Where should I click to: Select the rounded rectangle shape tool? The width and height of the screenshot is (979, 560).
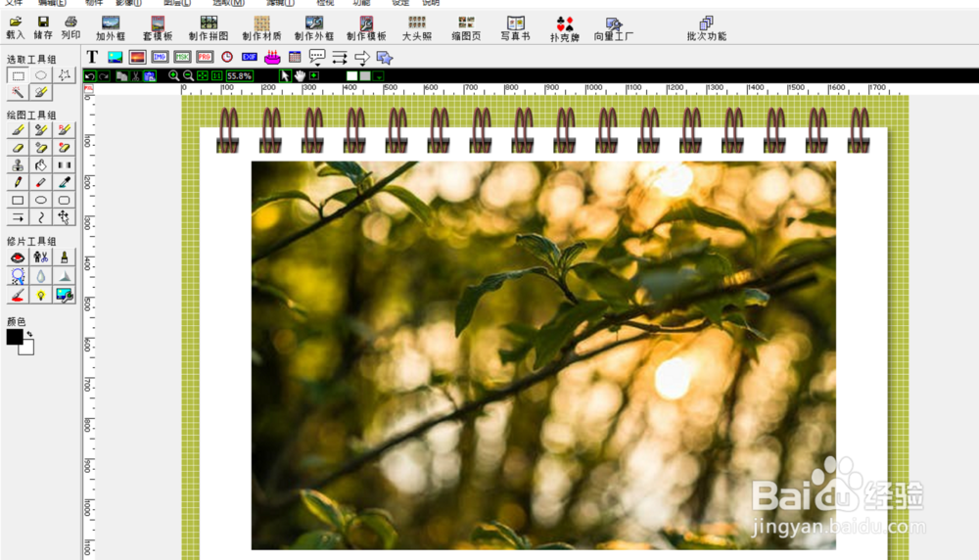coord(64,200)
